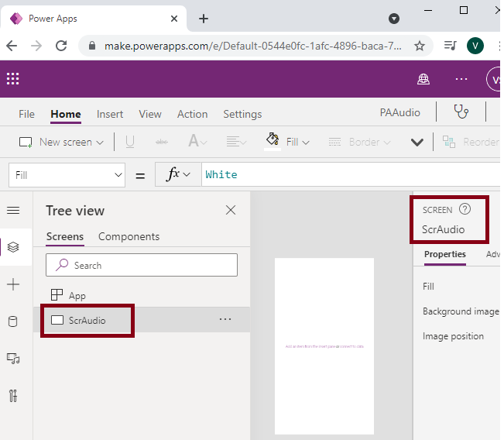
Task: Open the View ribbon tab
Action: click(x=149, y=114)
